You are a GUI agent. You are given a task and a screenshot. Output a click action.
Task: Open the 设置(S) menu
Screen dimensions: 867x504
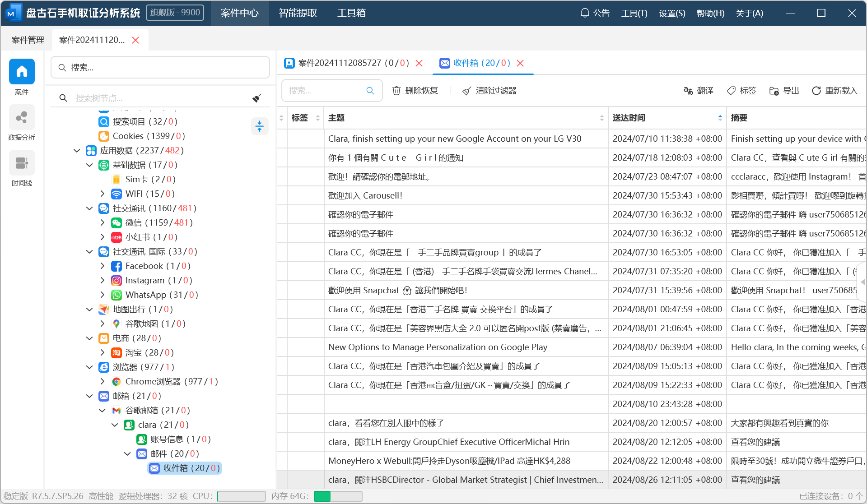click(672, 13)
